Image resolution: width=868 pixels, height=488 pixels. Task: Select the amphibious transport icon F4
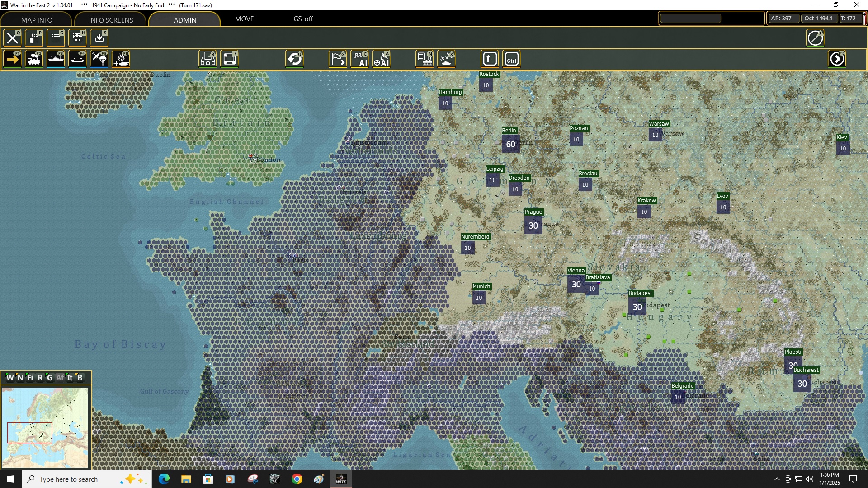(x=77, y=59)
